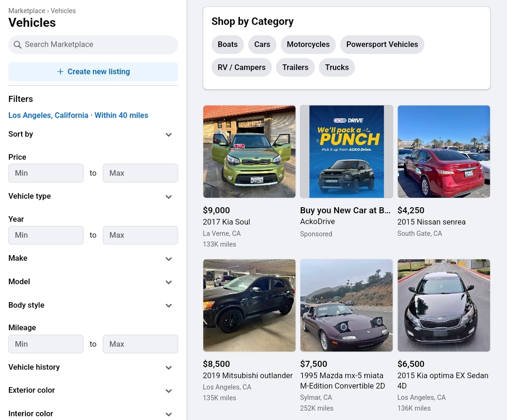Click the 1995 Mazda mx-5 miata title
This screenshot has width=507, height=420.
point(342,381)
